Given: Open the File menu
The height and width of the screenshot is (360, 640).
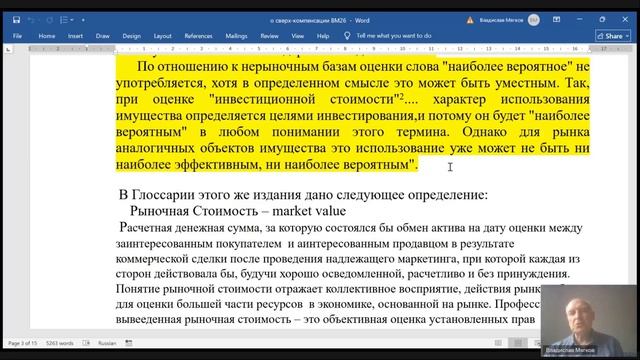Looking at the screenshot, I should 17,36.
